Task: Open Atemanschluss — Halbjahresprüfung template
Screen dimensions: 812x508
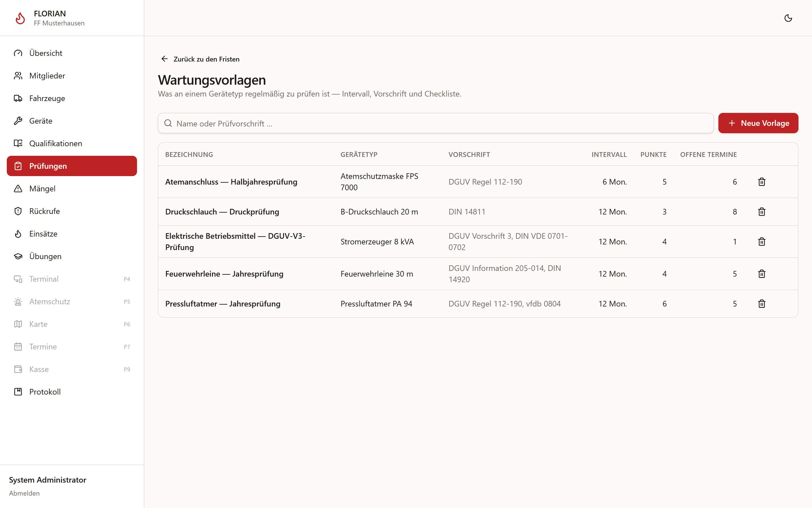Action: 231,182
